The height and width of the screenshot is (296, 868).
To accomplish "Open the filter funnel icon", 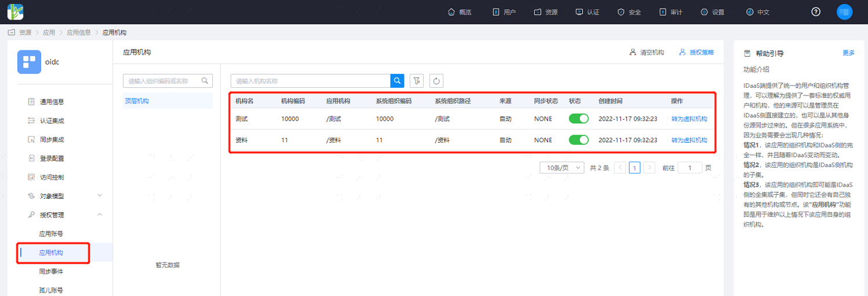I will [x=416, y=81].
